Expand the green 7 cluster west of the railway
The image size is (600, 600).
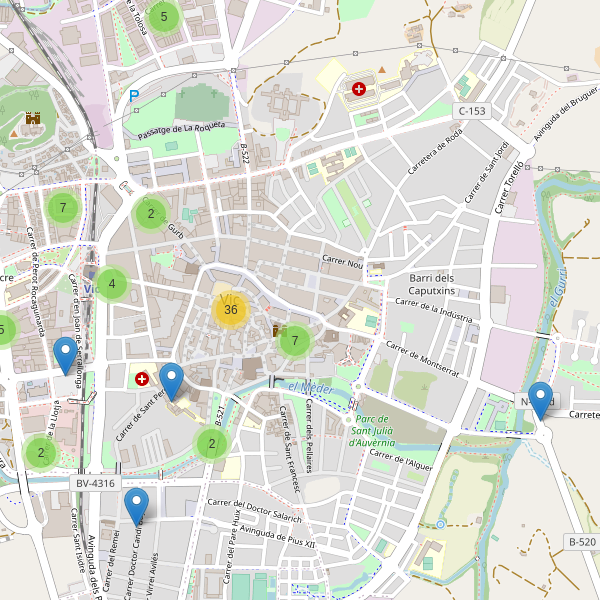[x=63, y=207]
